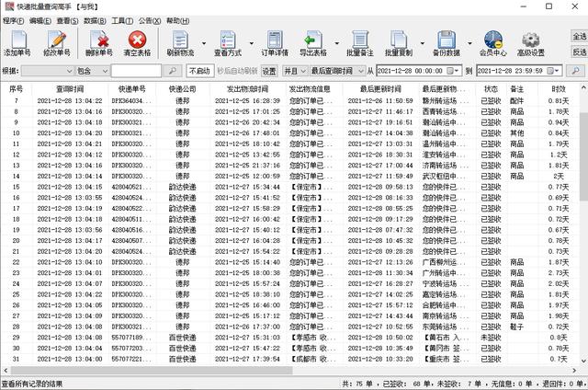Click the 快递公司 column header
Viewport: 588px width, 390px height.
[x=182, y=88]
